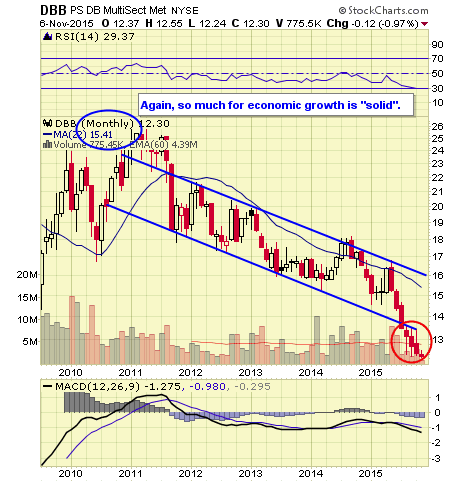
Task: Click the RSI indicator mountain icon
Action: 47,36
